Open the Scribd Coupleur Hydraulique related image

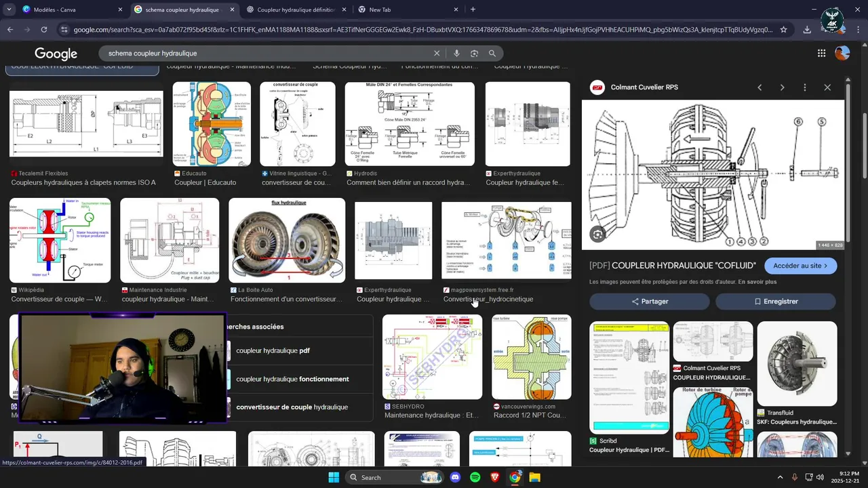pyautogui.click(x=629, y=377)
